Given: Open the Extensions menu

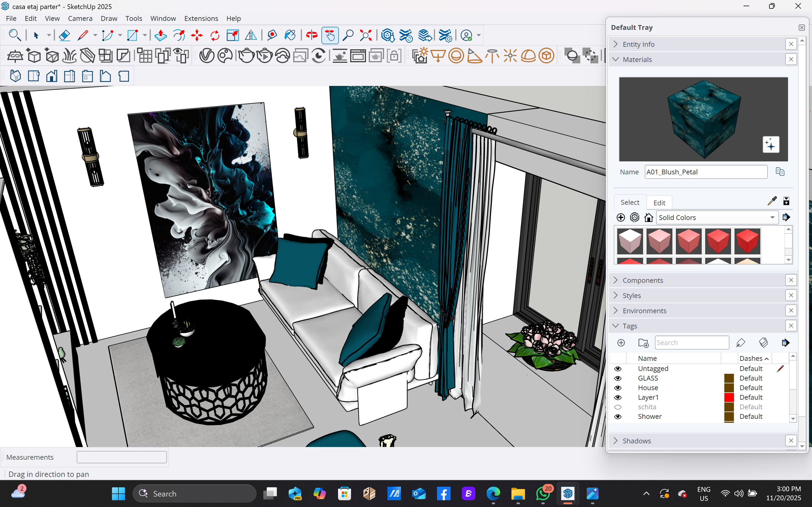Looking at the screenshot, I should pyautogui.click(x=201, y=18).
